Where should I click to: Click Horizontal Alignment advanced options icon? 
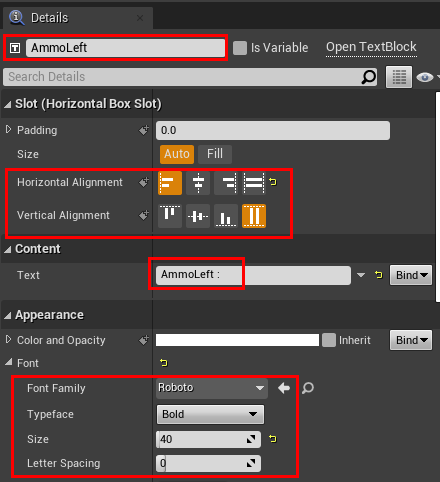[144, 182]
